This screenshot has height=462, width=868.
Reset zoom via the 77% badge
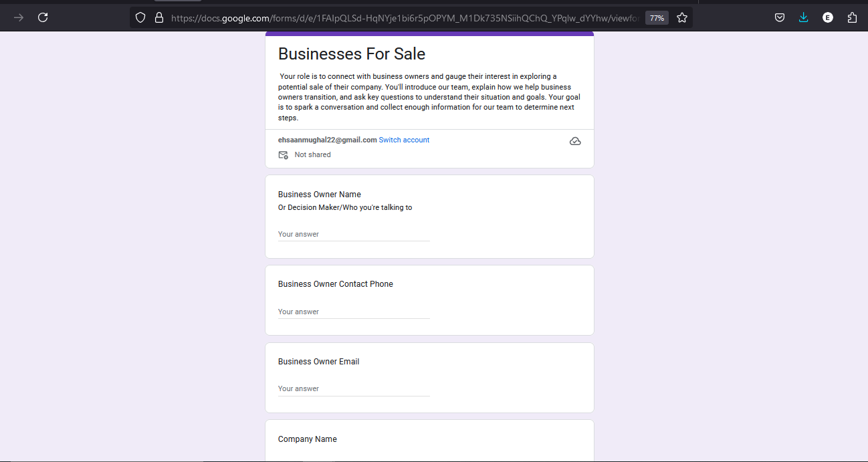click(657, 18)
